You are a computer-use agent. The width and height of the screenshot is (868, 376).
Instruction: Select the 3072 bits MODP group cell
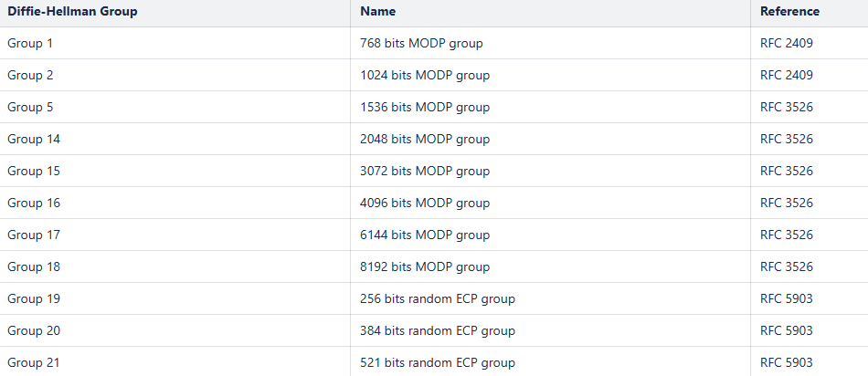click(x=425, y=171)
